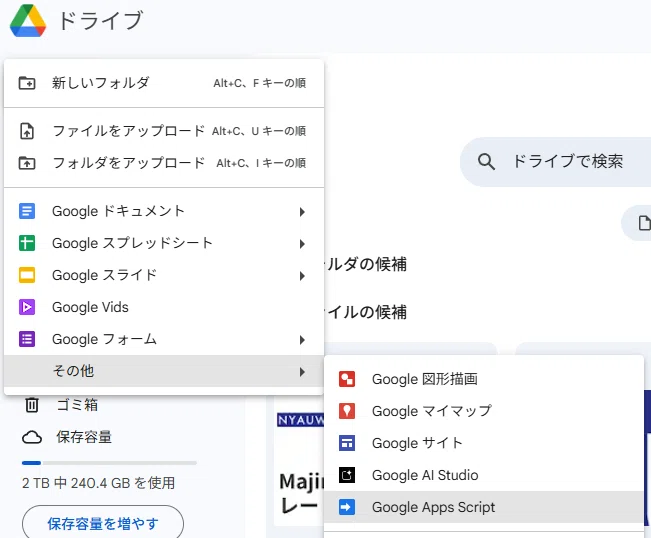This screenshot has height=538, width=651.
Task: Click the storage usage progress bar
Action: click(109, 463)
